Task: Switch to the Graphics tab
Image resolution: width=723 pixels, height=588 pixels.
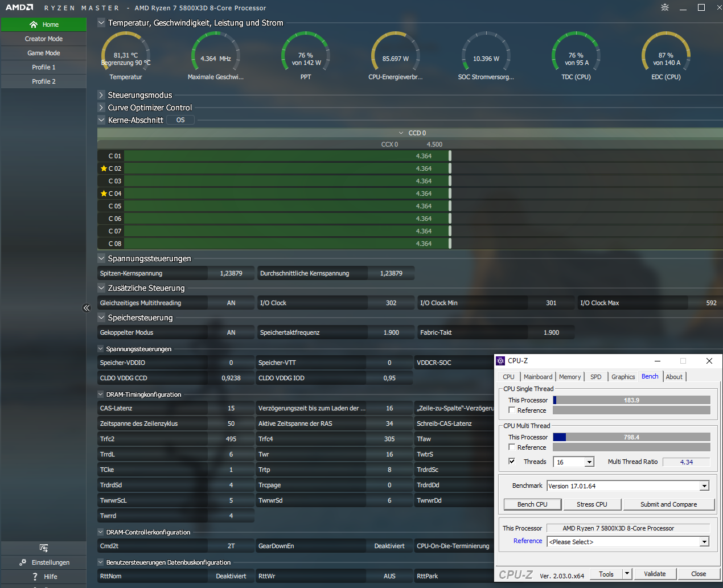Action: click(x=623, y=377)
